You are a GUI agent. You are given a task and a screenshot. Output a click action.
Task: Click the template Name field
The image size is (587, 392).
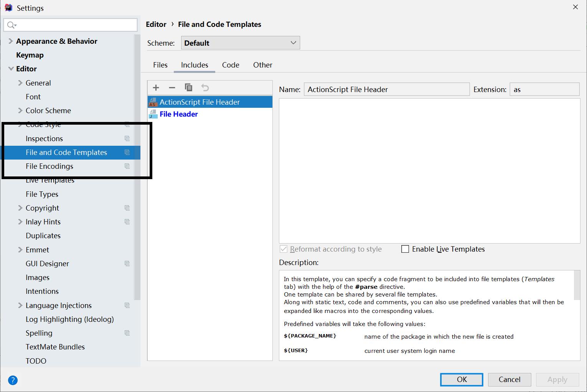click(x=386, y=89)
